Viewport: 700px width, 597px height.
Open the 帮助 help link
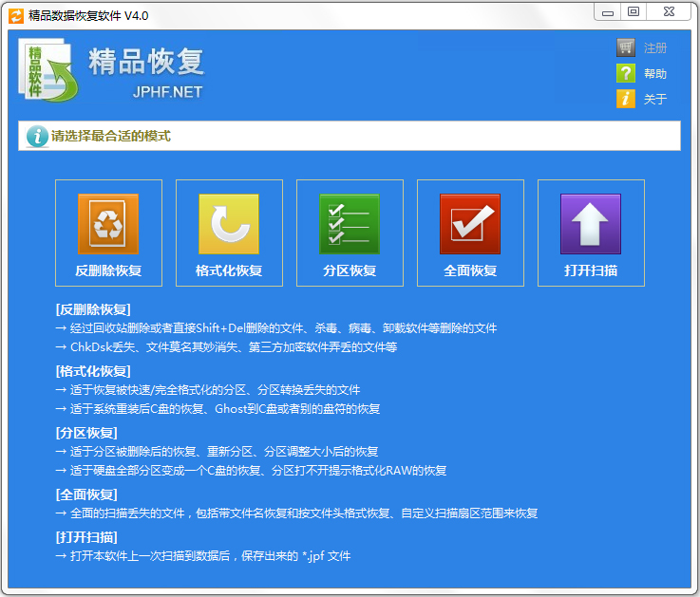click(655, 74)
